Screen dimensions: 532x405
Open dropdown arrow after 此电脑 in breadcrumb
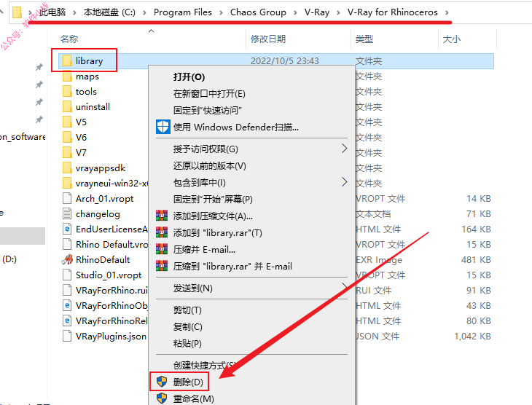coord(74,12)
